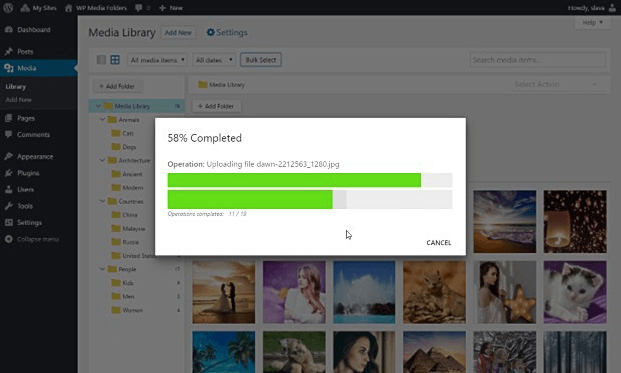Open the All dates dropdown

click(214, 60)
